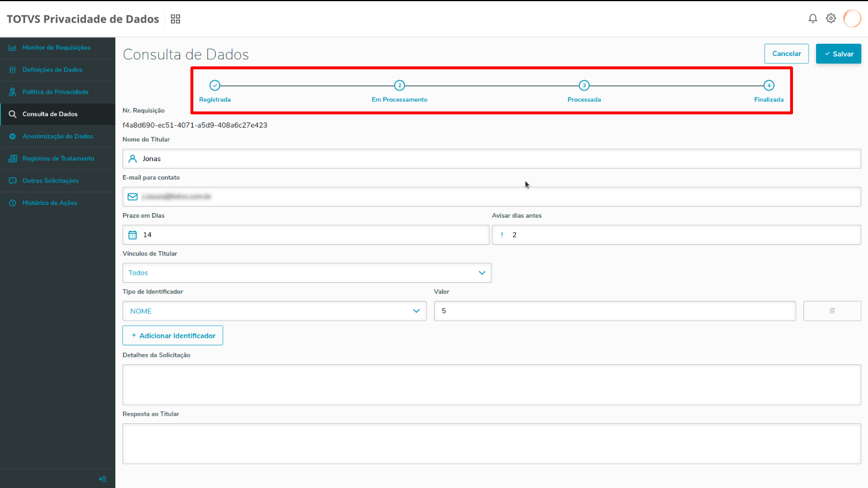Click the trash icon to delete identifier
This screenshot has width=868, height=488.
tap(832, 311)
